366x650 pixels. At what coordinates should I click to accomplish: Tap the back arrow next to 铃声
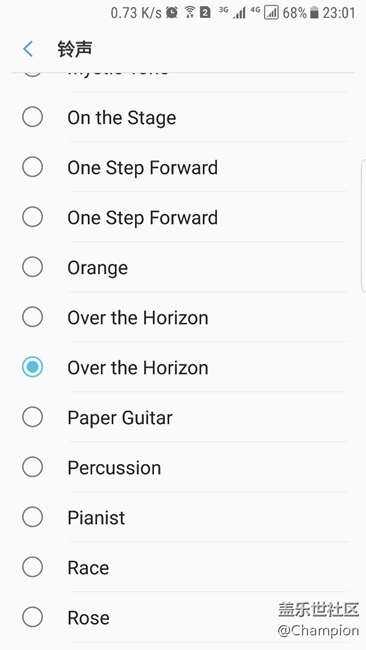coord(28,49)
